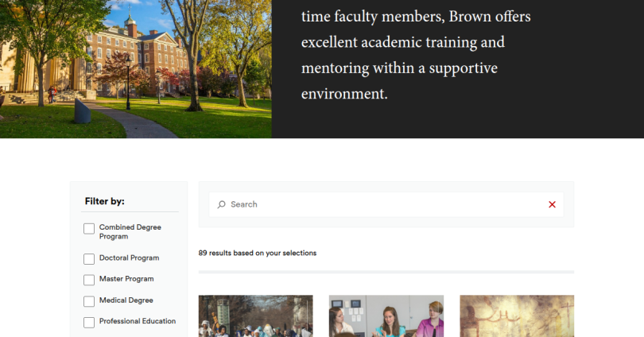Click the 'Doctoral Program' label text

tap(129, 258)
